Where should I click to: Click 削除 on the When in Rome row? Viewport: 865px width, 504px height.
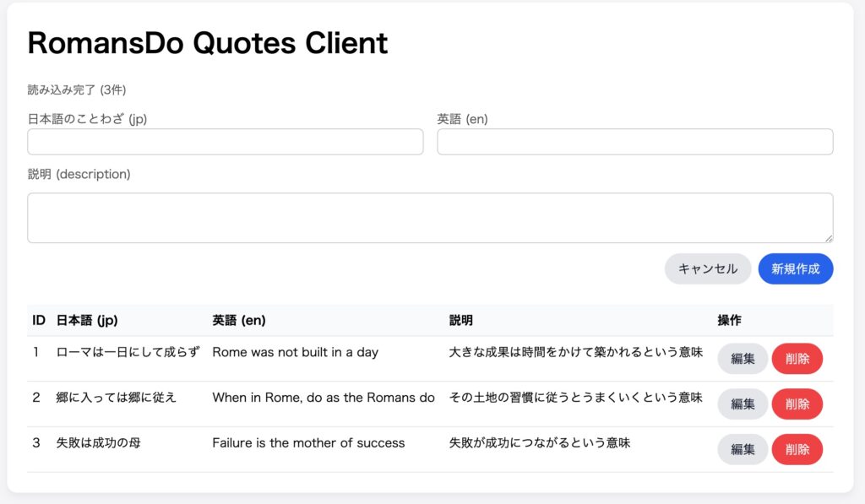(x=797, y=404)
